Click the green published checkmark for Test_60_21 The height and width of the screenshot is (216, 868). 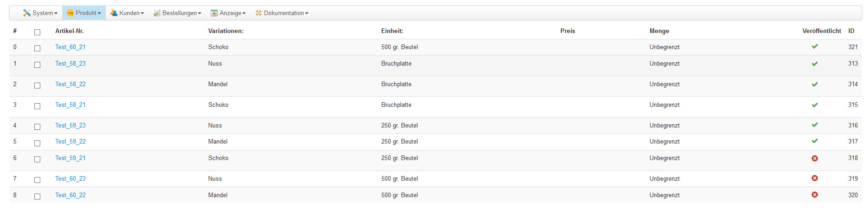pyautogui.click(x=814, y=47)
